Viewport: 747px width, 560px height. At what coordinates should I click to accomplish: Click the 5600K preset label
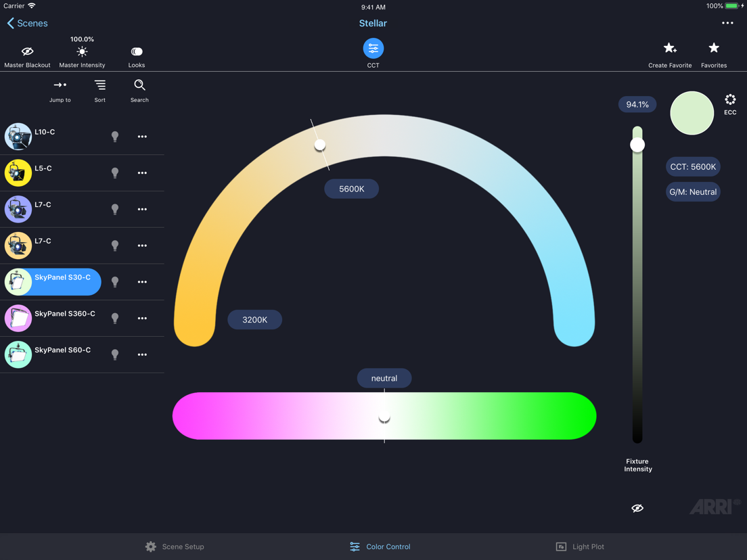352,189
